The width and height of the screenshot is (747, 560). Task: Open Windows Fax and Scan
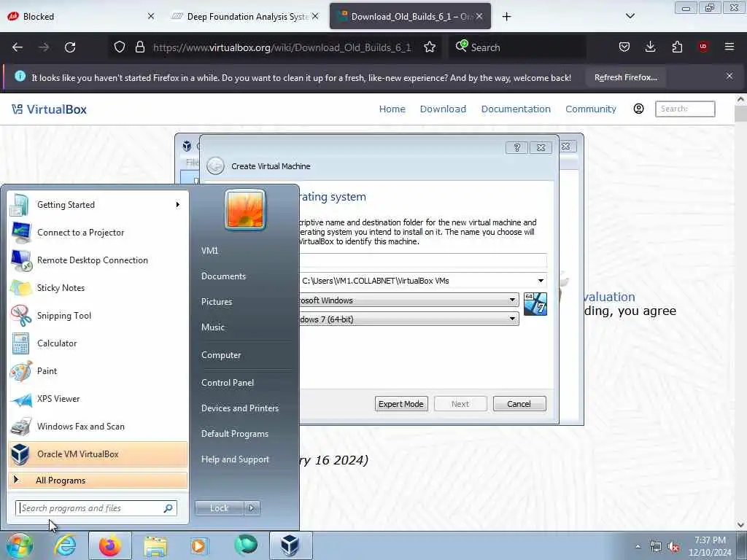(98, 426)
